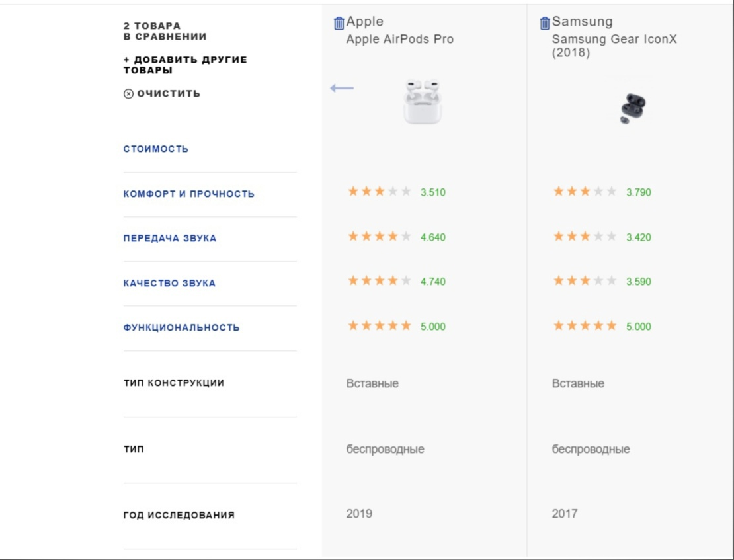The height and width of the screenshot is (560, 734).
Task: Delete Apple AirPods Pro from comparison
Action: tap(339, 23)
